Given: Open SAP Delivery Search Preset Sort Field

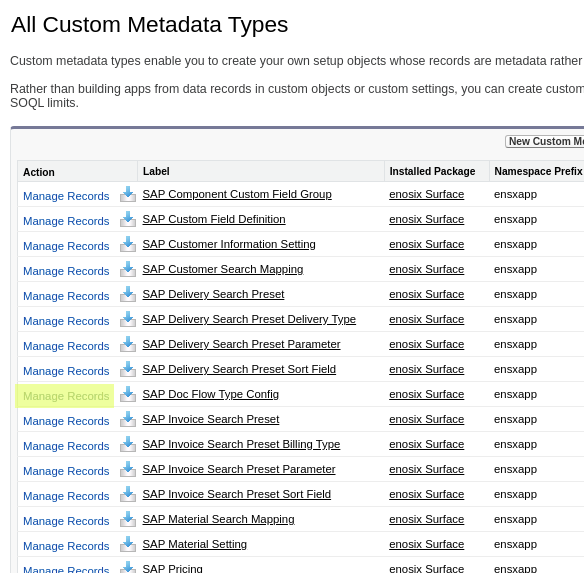Looking at the screenshot, I should [239, 369].
